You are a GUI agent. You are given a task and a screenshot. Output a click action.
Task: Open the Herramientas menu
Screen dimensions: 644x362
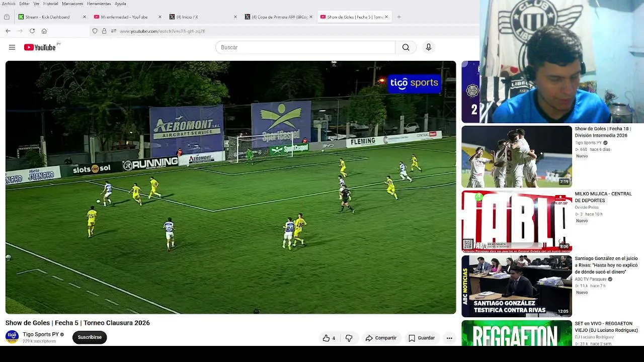(99, 4)
